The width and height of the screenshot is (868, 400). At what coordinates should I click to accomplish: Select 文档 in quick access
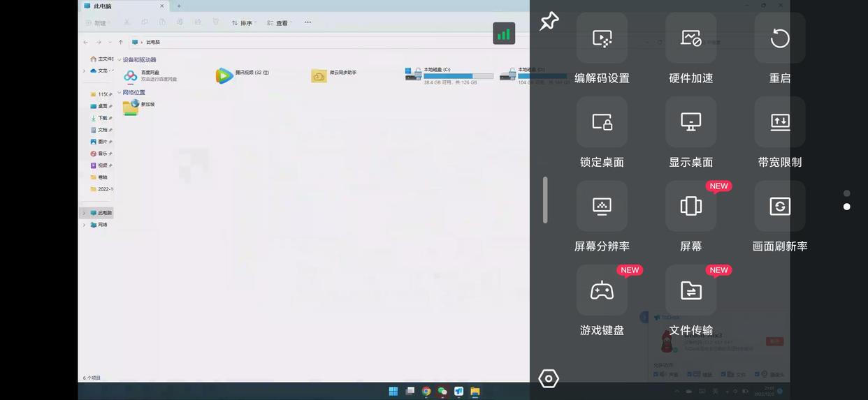(x=101, y=130)
